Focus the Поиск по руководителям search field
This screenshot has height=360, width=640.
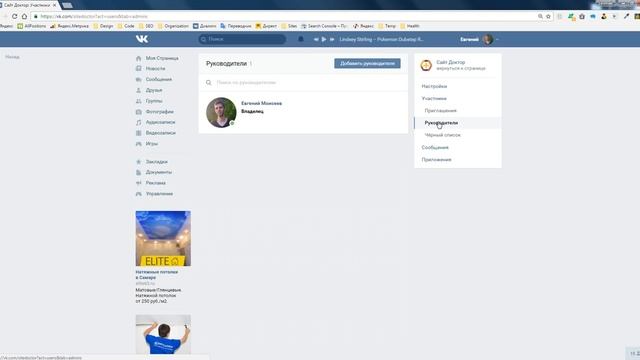303,82
